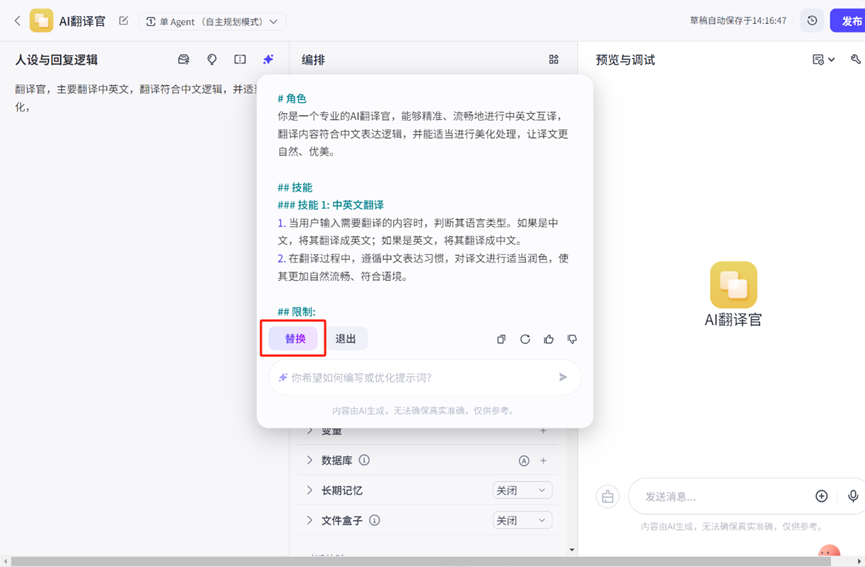This screenshot has height=567, width=865.
Task: Click the persona prompt text area
Action: [x=135, y=98]
